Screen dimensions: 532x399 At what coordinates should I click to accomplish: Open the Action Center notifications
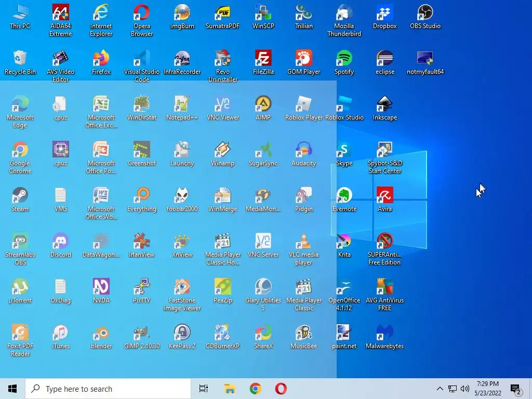click(516, 389)
